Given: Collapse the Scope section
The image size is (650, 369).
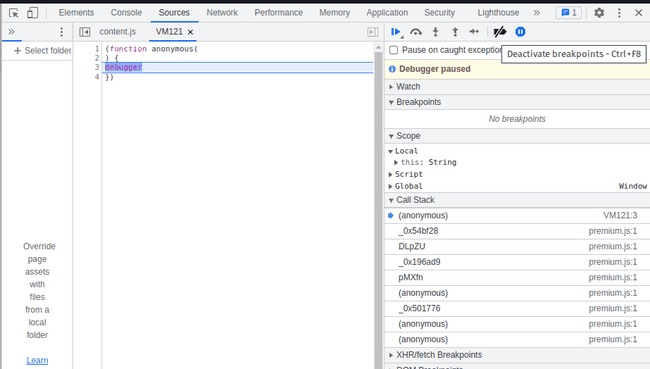Looking at the screenshot, I should (x=517, y=136).
